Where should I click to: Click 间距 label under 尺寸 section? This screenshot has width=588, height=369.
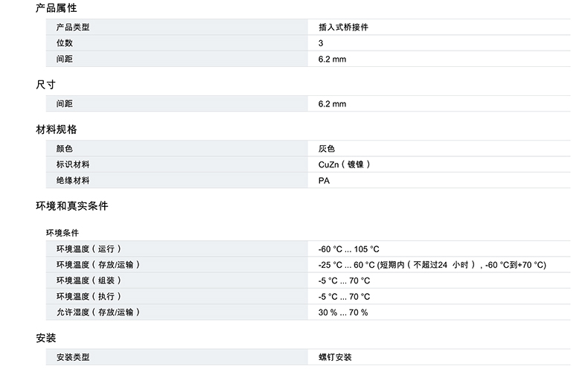(65, 103)
